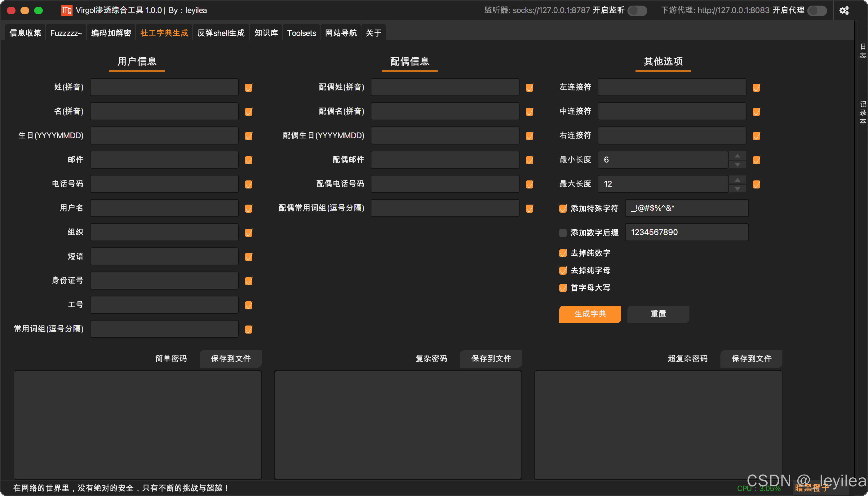Uncheck the 首字母大写 option
868x496 pixels.
tap(563, 288)
